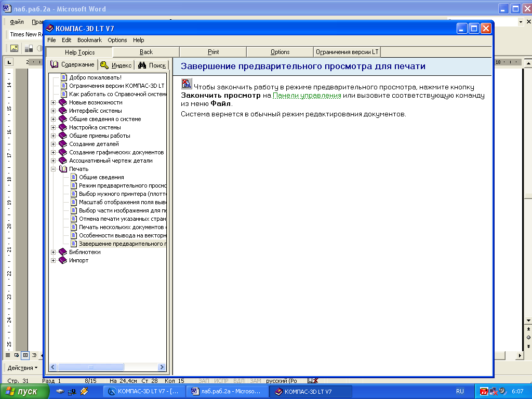Click the open book icon for Печать
The height and width of the screenshot is (399, 532).
point(63,169)
